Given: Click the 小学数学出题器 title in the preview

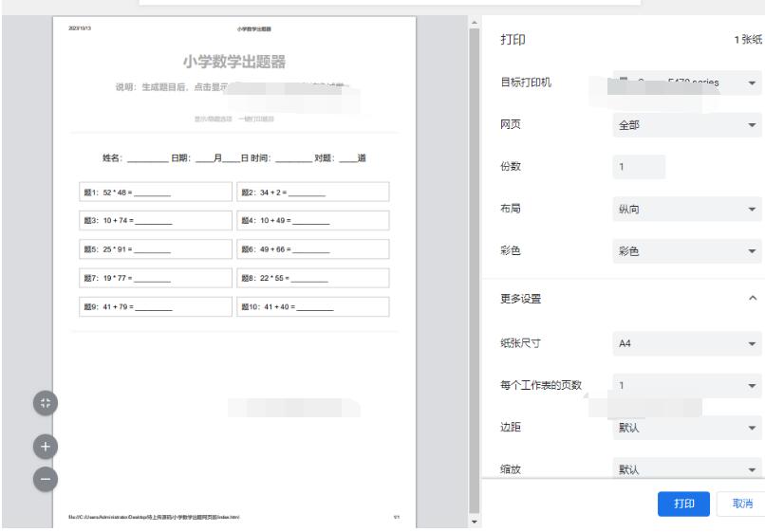Looking at the screenshot, I should [234, 64].
